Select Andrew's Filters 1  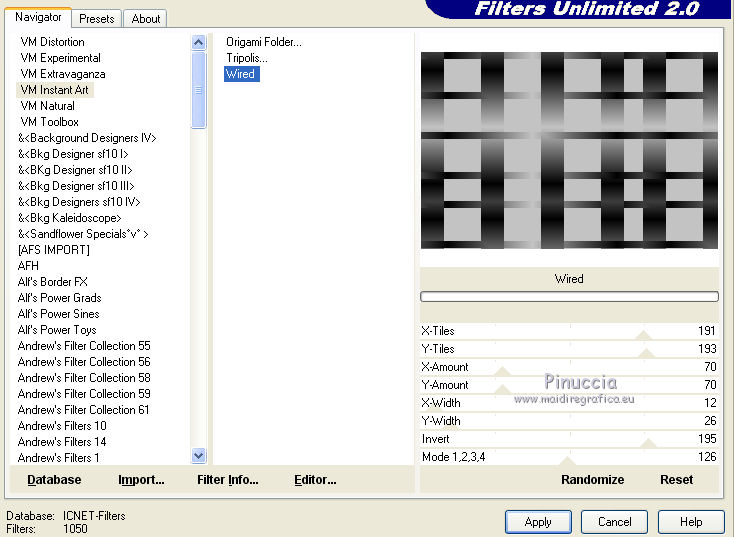[59, 457]
